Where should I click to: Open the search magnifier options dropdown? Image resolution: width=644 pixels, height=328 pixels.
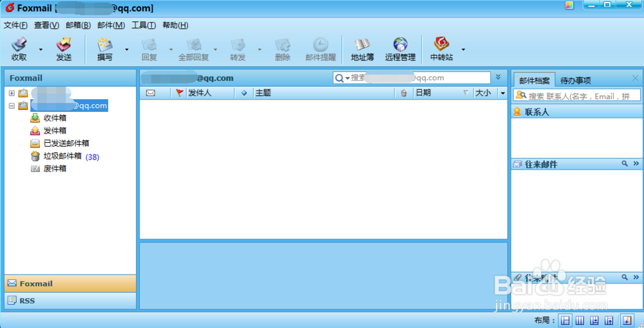point(342,78)
